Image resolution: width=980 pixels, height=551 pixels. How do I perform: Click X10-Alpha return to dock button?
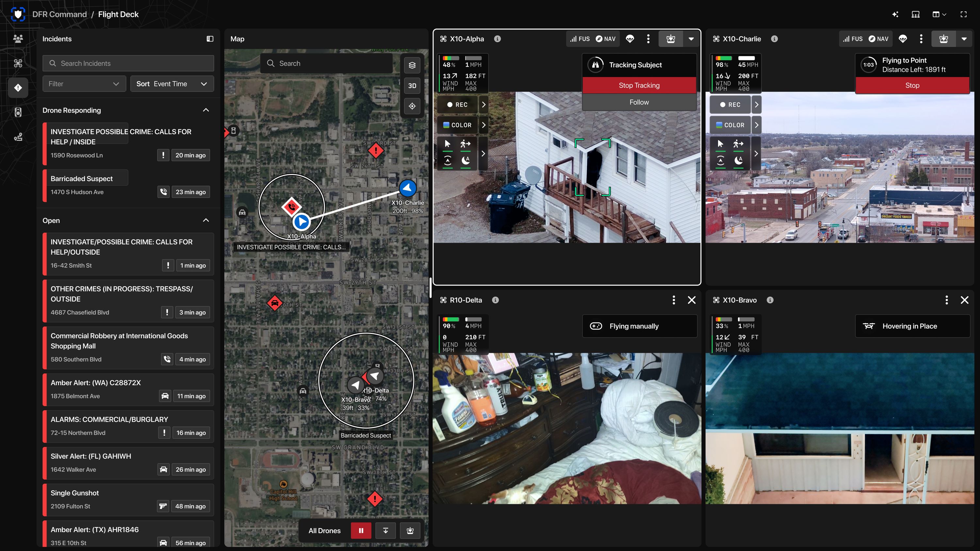click(671, 39)
